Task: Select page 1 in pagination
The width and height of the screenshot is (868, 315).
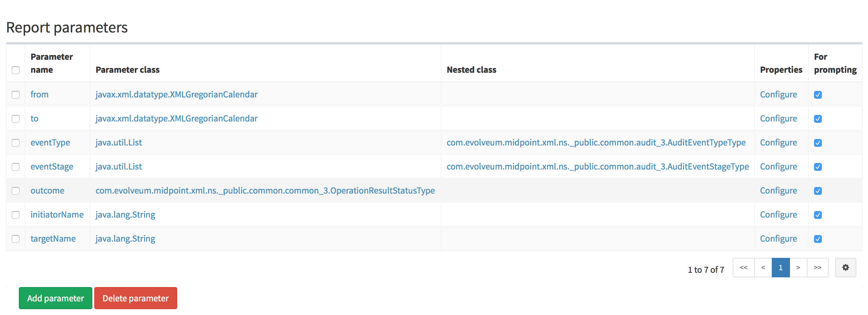Action: (x=781, y=268)
